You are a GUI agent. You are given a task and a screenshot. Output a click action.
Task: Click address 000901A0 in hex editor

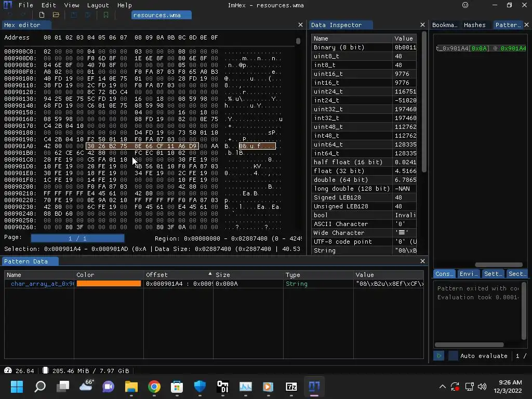click(20, 146)
